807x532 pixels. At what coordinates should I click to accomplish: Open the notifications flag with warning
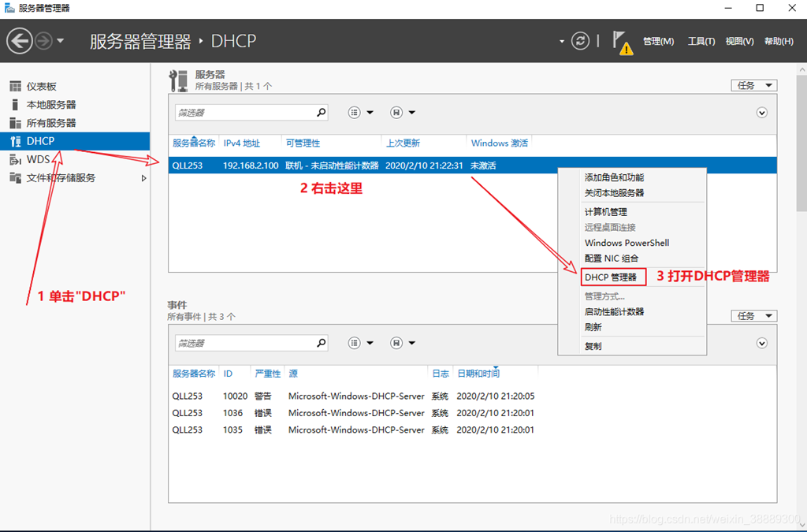point(621,43)
